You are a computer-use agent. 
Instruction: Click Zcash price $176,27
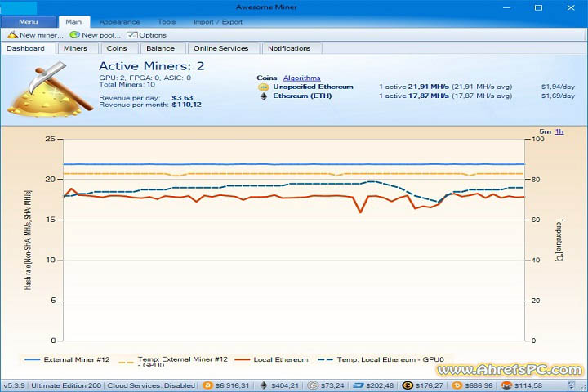429,385
